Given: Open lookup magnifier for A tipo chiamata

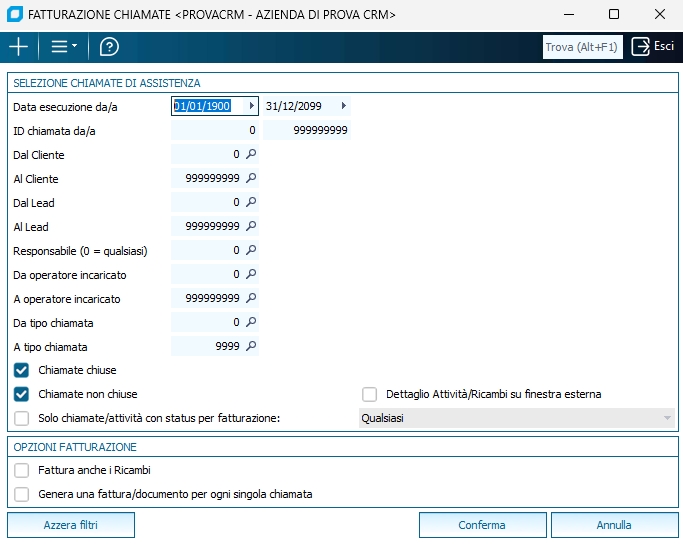Looking at the screenshot, I should point(251,346).
